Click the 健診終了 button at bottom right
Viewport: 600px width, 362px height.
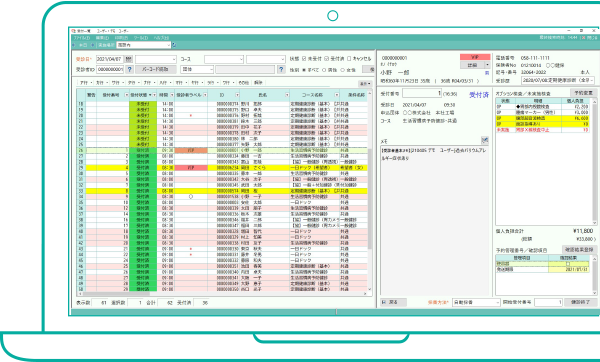(x=580, y=302)
